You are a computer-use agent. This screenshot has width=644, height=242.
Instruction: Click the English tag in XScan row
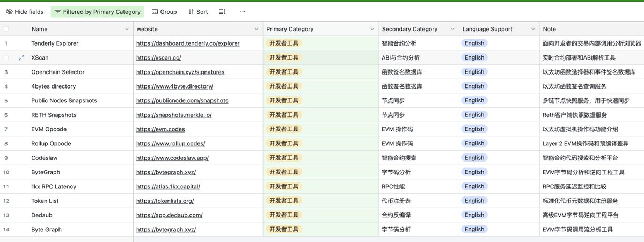click(474, 57)
